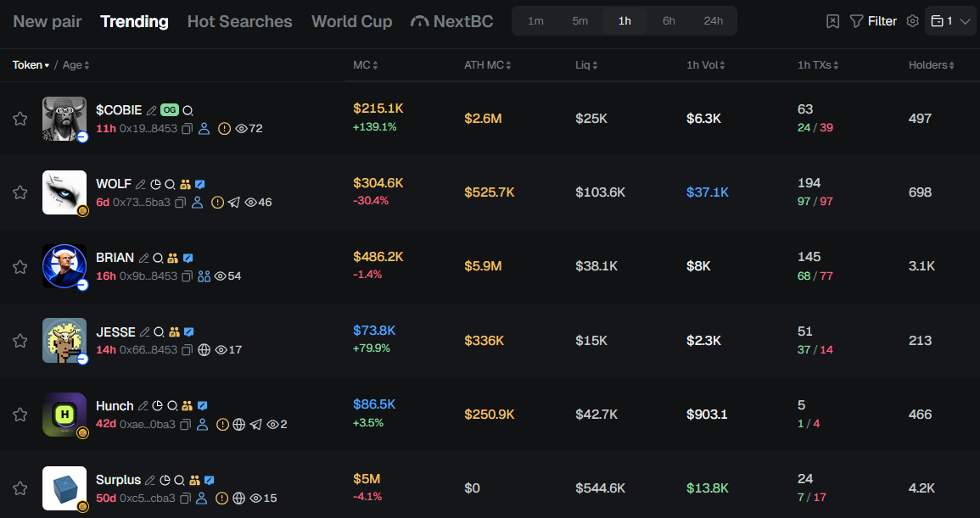
Task: Click the warning icon on WOLF row
Action: tap(217, 203)
